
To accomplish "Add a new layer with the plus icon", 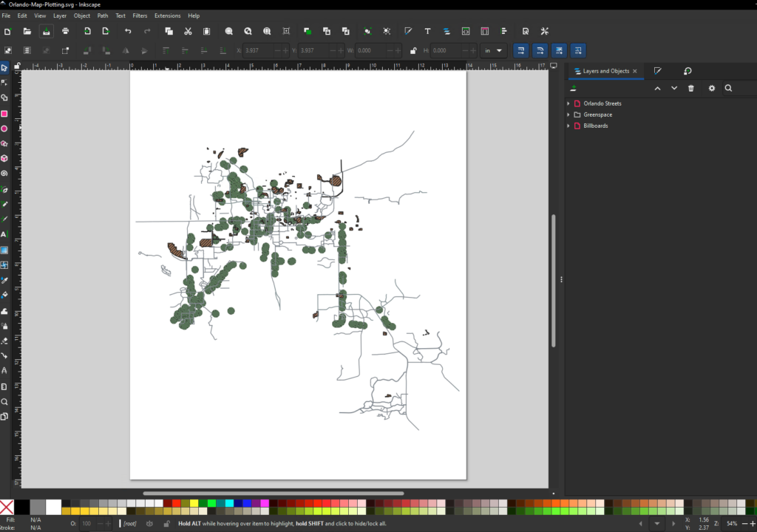I will 573,87.
